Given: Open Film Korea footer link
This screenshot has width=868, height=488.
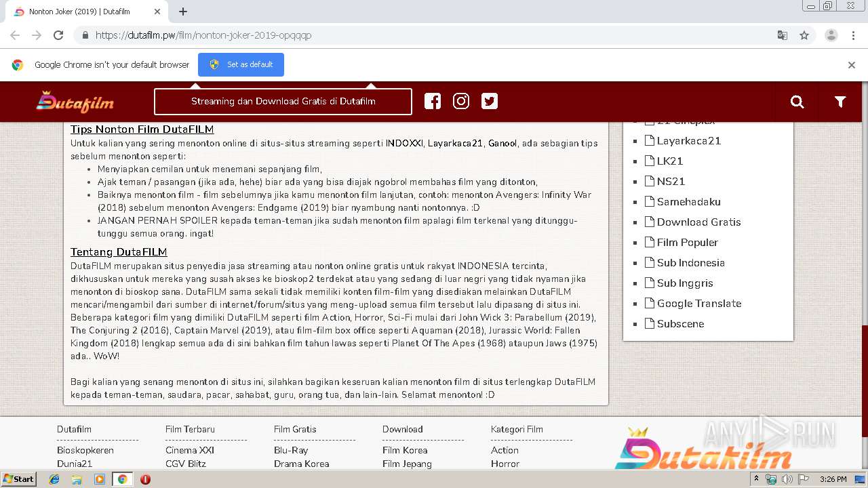Looking at the screenshot, I should coord(405,450).
